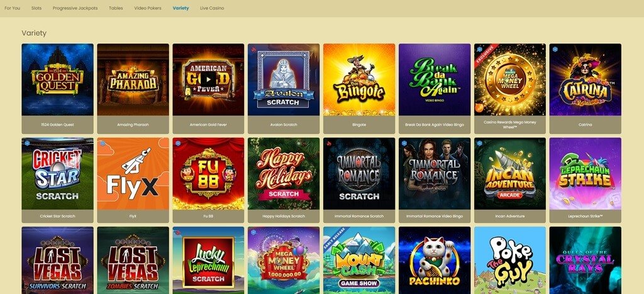
Task: Open the Progressive Jackpots tab
Action: coord(75,8)
